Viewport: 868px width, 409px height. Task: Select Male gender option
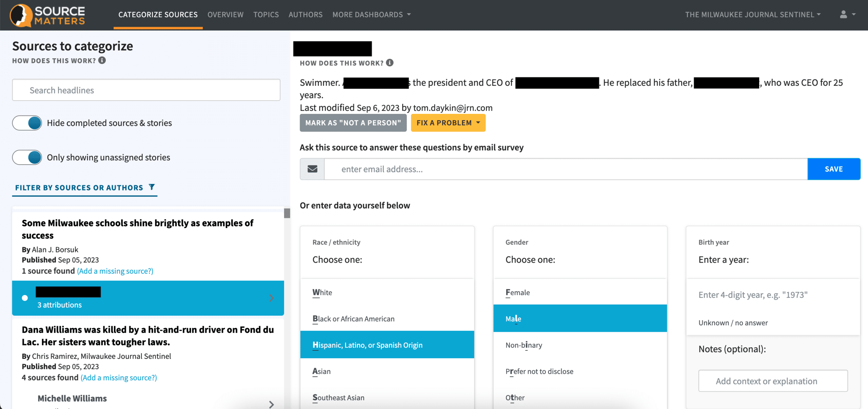(x=580, y=318)
